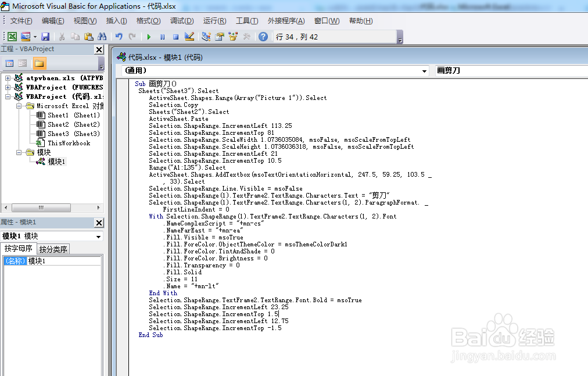
Task: Click View Code icon in project panel
Action: [x=9, y=63]
